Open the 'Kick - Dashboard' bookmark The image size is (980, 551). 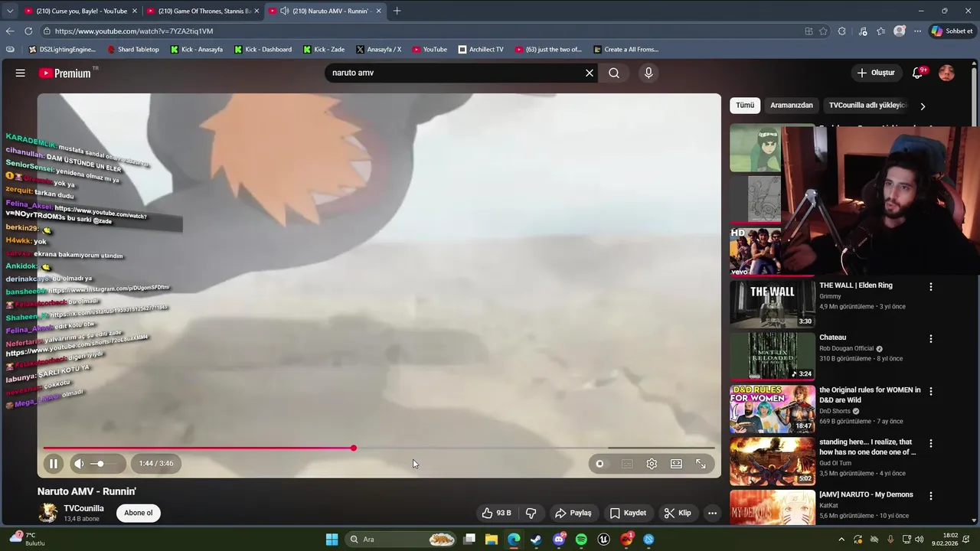263,49
